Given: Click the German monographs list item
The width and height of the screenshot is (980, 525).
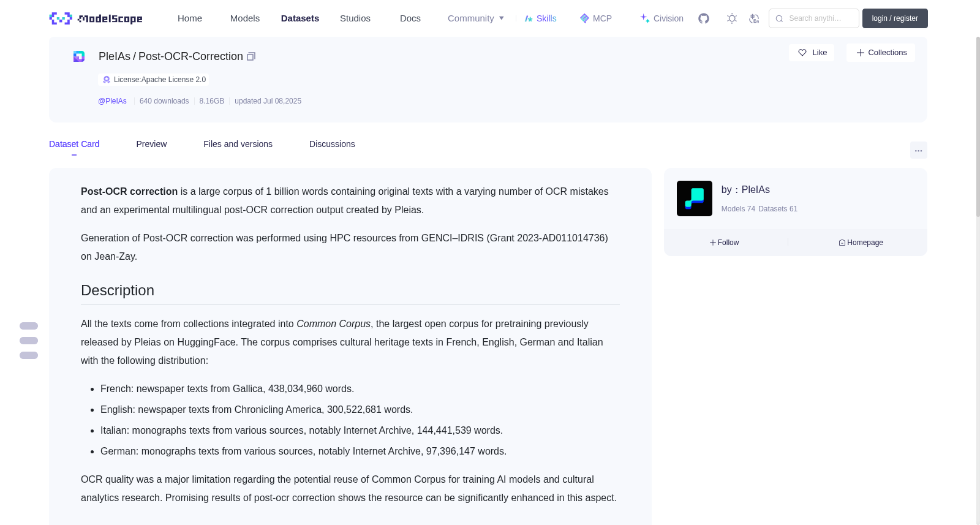Looking at the screenshot, I should pyautogui.click(x=303, y=451).
